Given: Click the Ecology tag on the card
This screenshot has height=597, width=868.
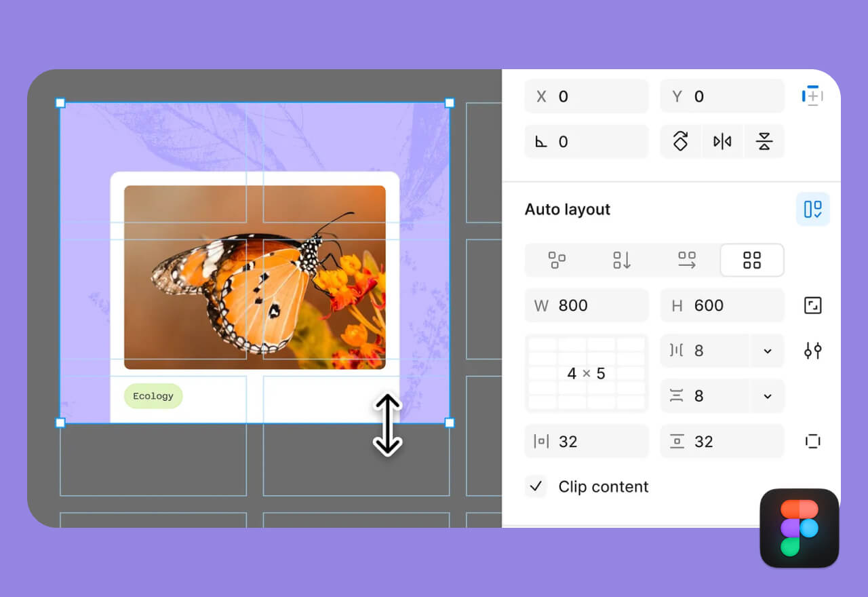Looking at the screenshot, I should pyautogui.click(x=153, y=396).
